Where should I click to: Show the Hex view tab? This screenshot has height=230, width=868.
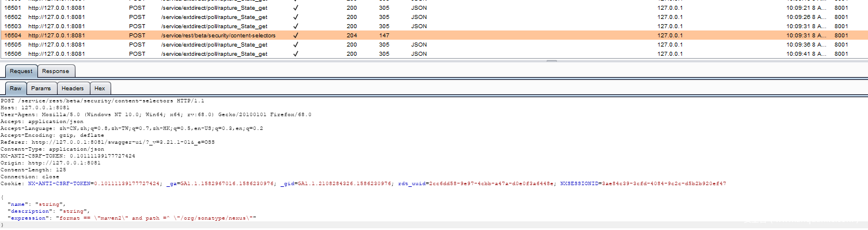100,89
